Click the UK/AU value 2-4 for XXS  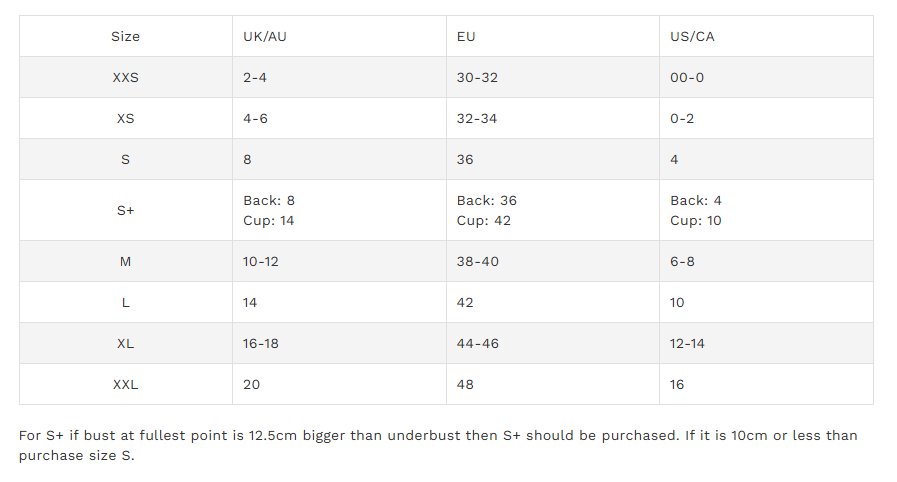255,78
